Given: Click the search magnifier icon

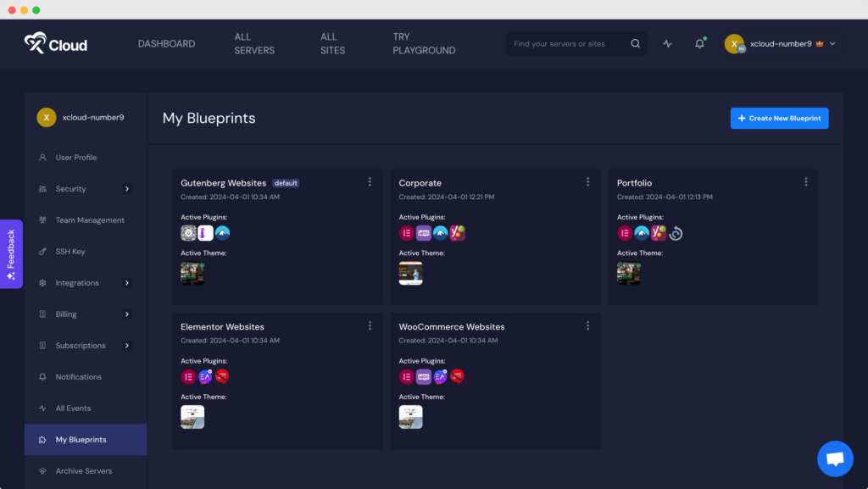Looking at the screenshot, I should pos(635,43).
